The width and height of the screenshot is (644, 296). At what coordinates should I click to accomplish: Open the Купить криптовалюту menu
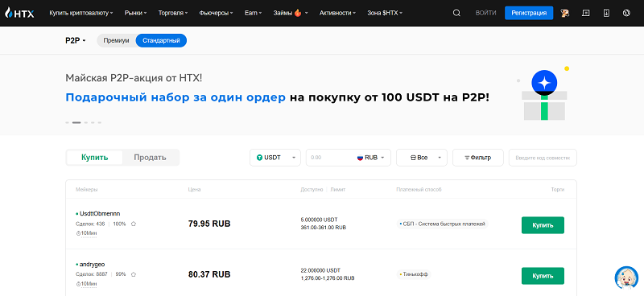pos(81,13)
